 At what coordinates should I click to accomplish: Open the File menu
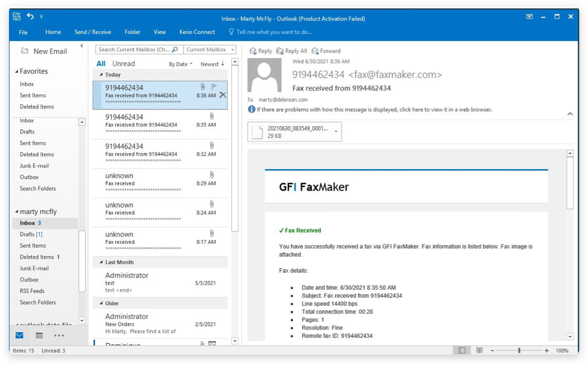click(x=23, y=32)
